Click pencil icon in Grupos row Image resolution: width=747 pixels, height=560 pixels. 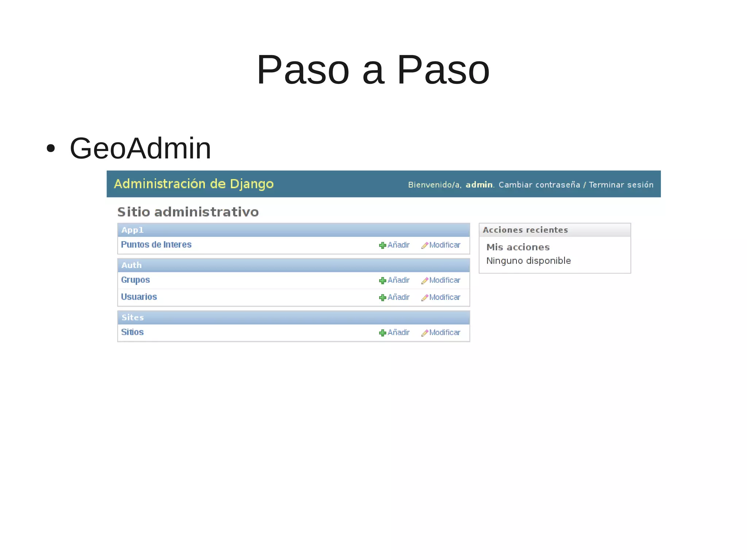coord(425,281)
